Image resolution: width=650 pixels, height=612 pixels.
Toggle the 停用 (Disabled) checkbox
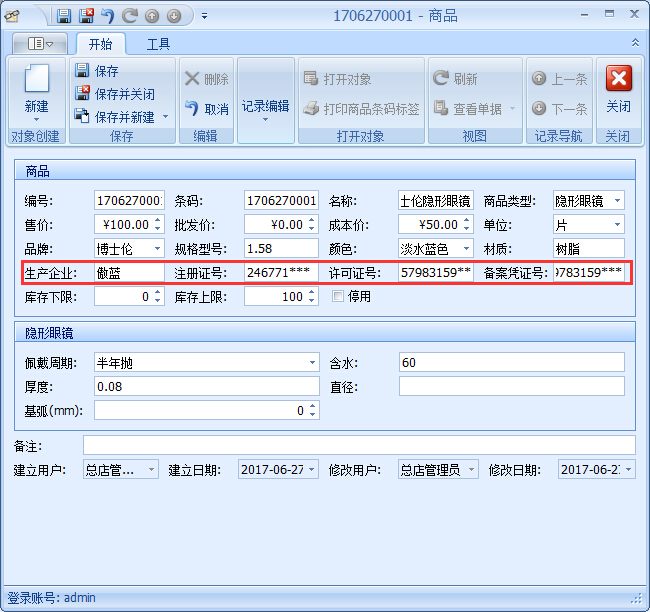[x=338, y=297]
